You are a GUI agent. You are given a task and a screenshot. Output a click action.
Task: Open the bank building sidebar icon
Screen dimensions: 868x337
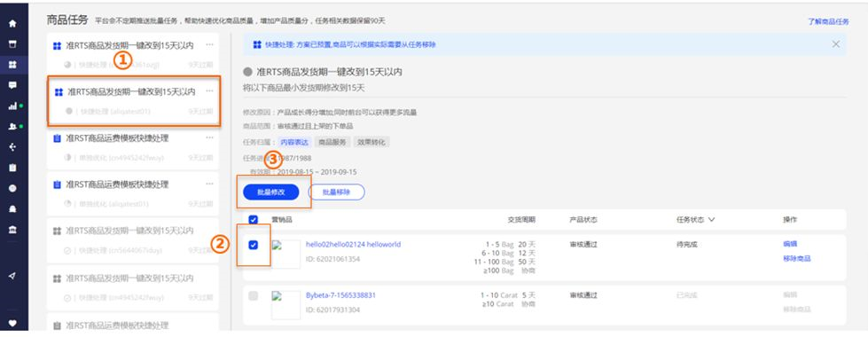(12, 229)
